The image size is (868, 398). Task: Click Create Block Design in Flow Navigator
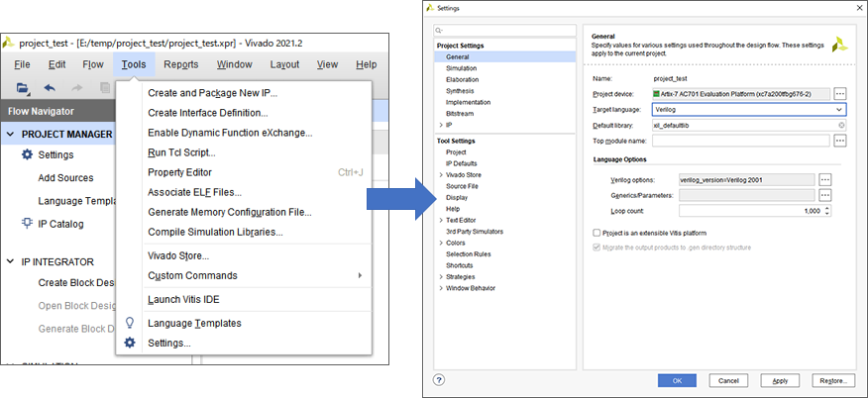click(x=76, y=282)
